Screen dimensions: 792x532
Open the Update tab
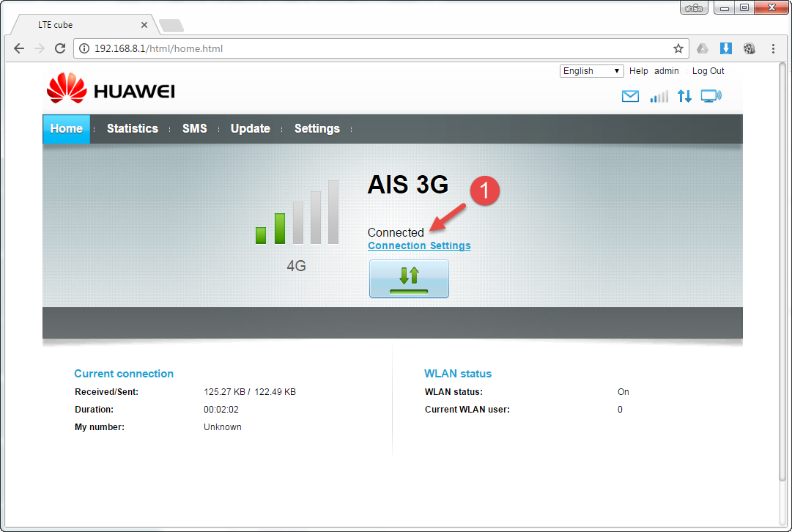[x=250, y=129]
